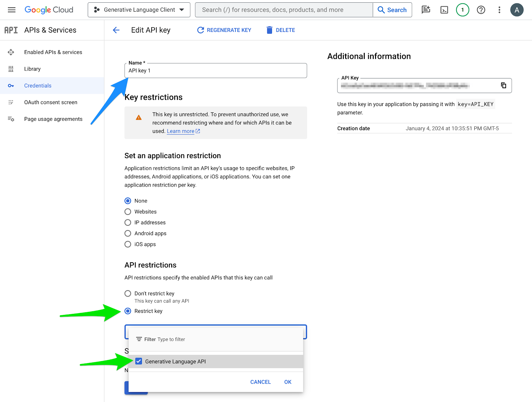This screenshot has width=532, height=402.
Task: Open the hamburger navigation menu
Action: pos(12,10)
